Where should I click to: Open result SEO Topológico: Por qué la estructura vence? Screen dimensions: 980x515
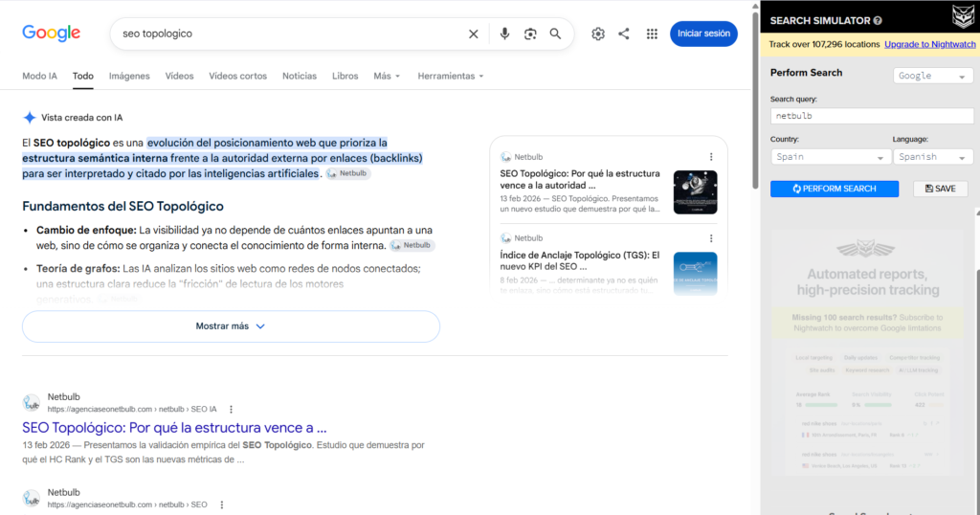(174, 428)
